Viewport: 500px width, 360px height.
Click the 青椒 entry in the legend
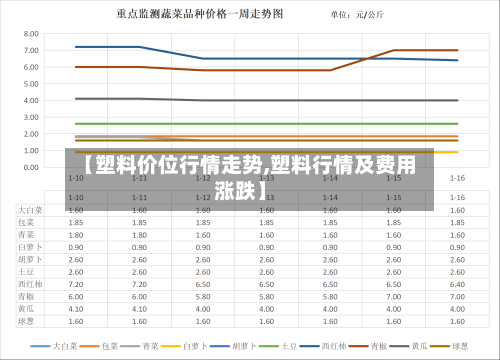click(368, 346)
